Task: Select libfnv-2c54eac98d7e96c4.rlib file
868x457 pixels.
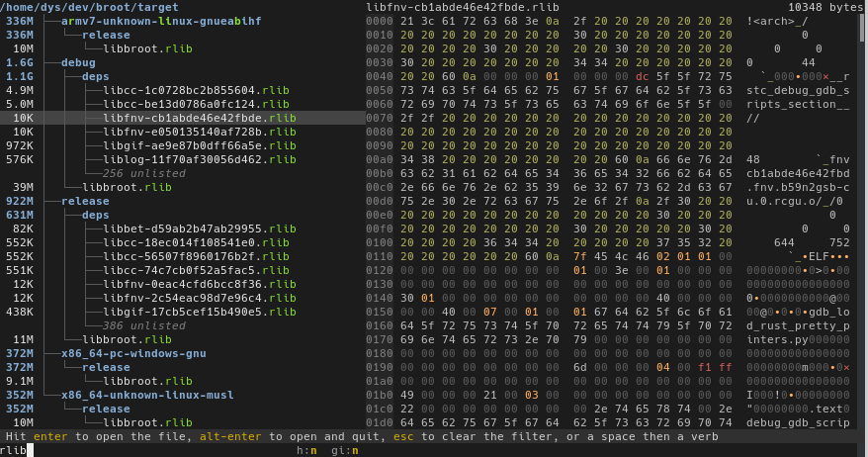Action: [x=200, y=298]
